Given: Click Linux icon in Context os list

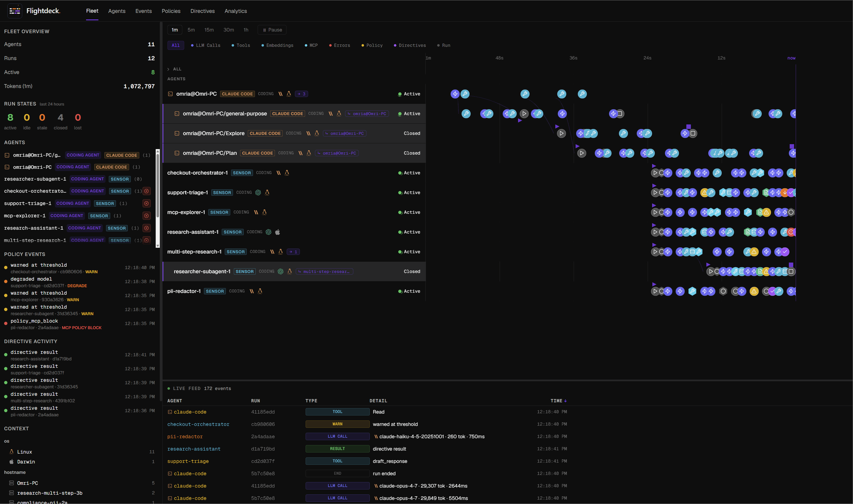Looking at the screenshot, I should pyautogui.click(x=12, y=452).
